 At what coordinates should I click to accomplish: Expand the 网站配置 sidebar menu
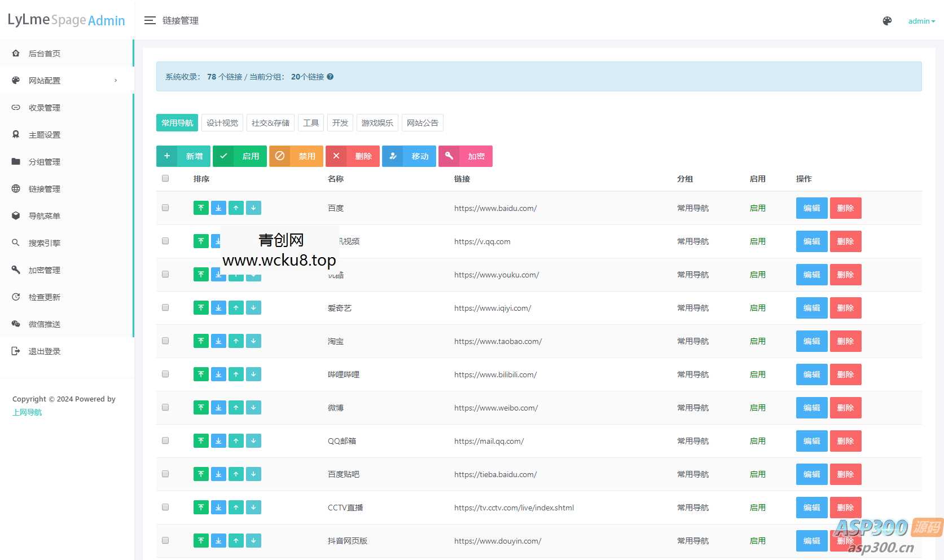click(x=67, y=81)
